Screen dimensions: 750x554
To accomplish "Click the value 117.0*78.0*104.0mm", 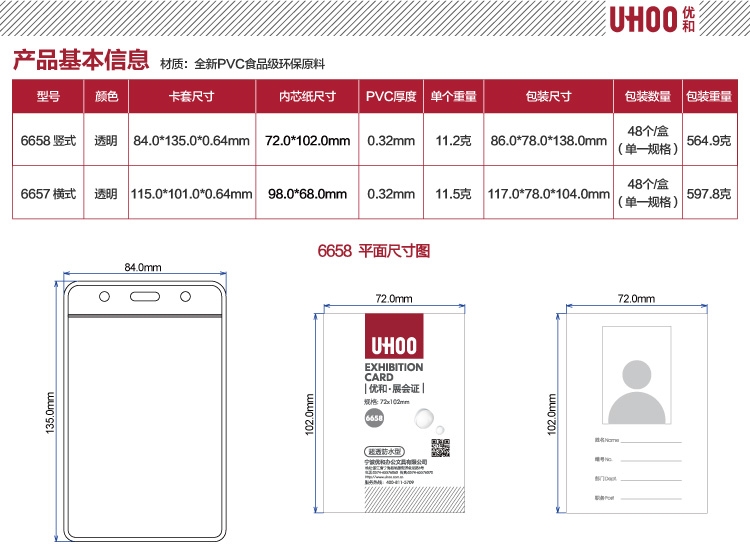I will coord(549,194).
